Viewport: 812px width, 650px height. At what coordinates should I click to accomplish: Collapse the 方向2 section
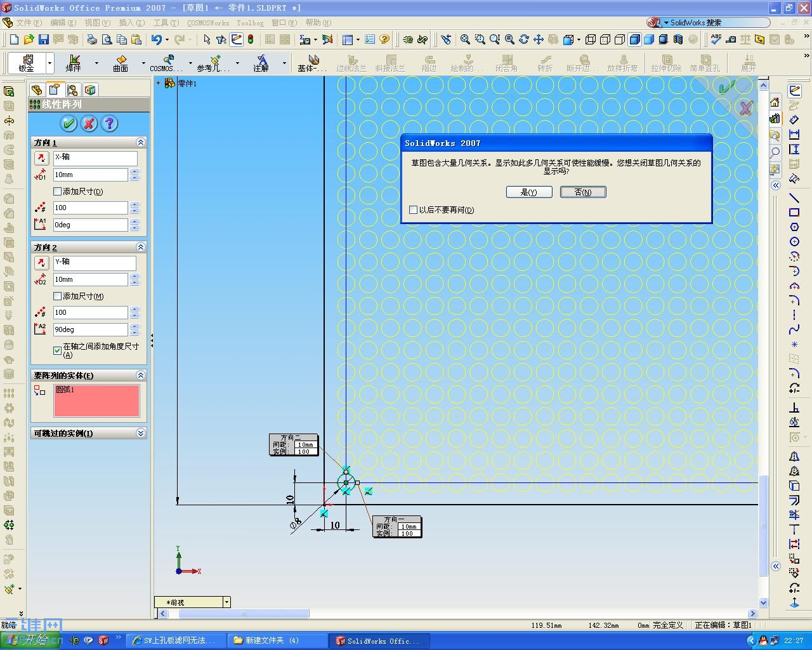(141, 247)
